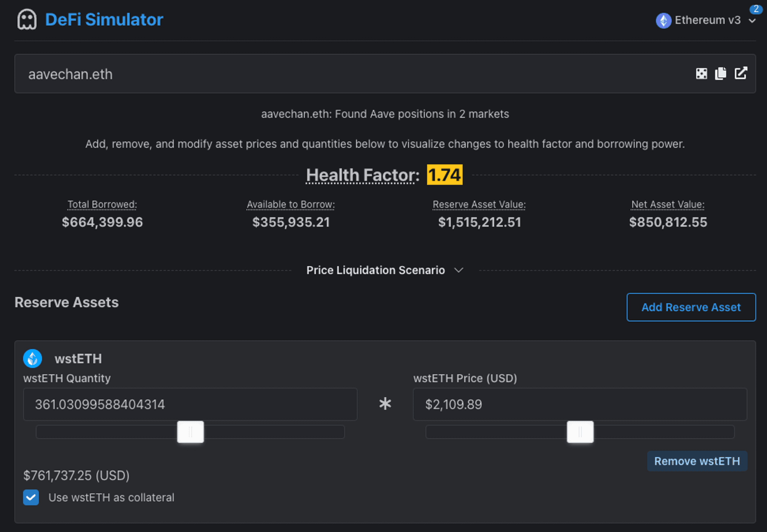Click the wstETH Price (USD) input field

(x=580, y=404)
